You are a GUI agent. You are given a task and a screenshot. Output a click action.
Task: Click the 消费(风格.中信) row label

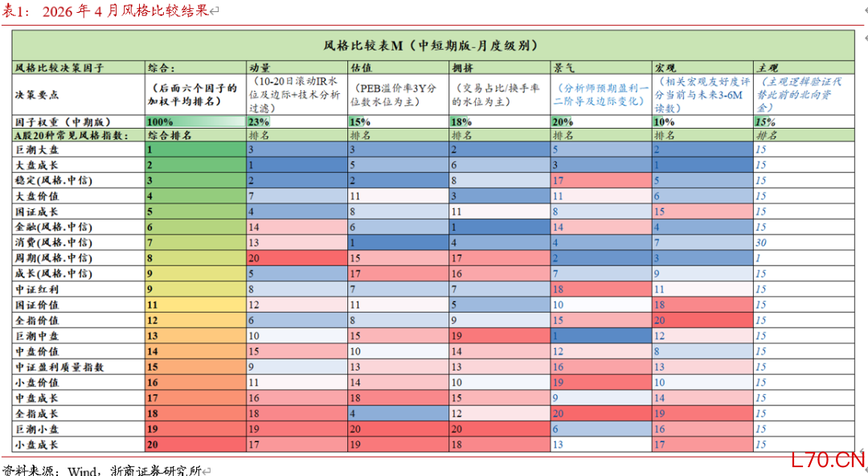[53, 243]
